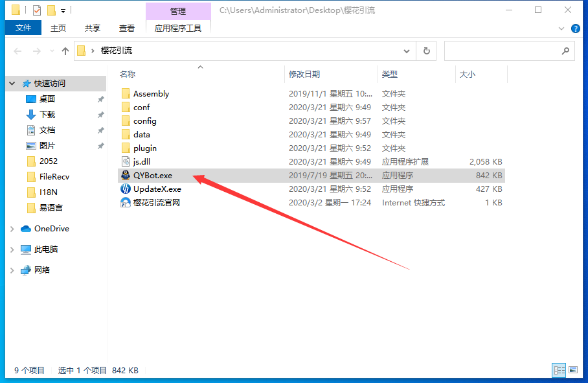Open the 文件 (File) menu
The width and height of the screenshot is (588, 383).
tap(23, 28)
